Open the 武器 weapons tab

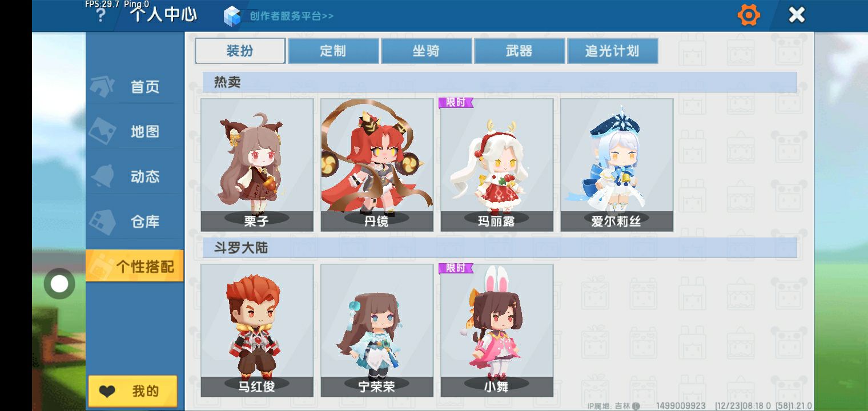520,51
